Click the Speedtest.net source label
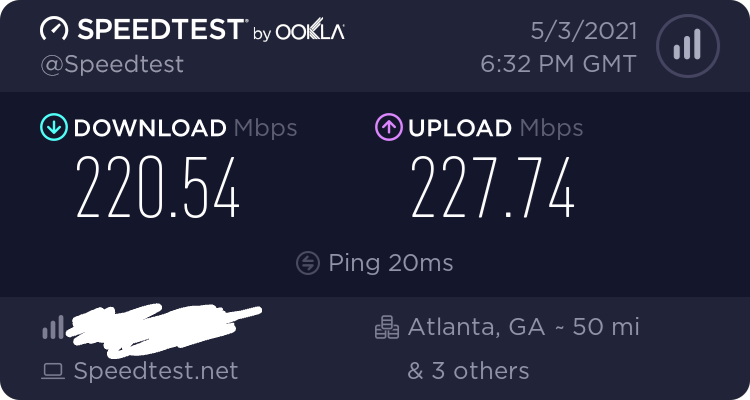The width and height of the screenshot is (750, 400). (x=156, y=371)
